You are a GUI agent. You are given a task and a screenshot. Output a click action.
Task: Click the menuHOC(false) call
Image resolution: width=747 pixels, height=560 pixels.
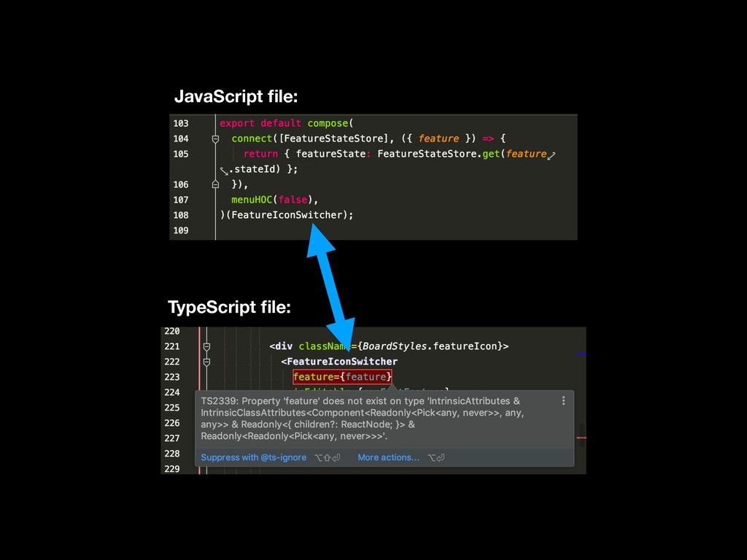click(x=271, y=200)
